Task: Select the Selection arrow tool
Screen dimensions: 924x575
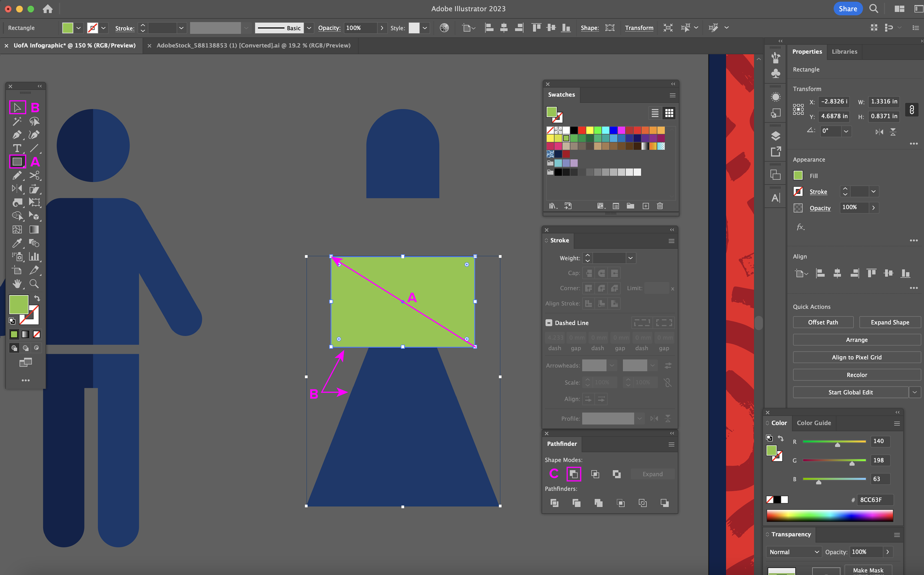Action: [17, 108]
